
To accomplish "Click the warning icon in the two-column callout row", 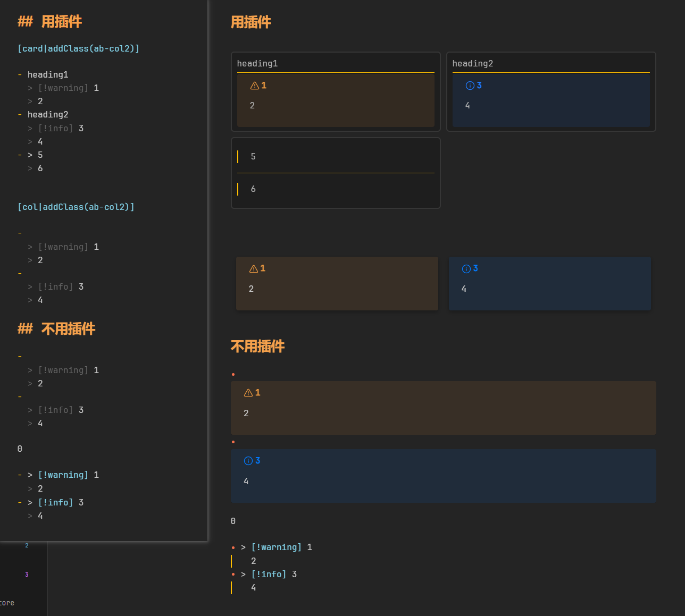I will tap(254, 269).
